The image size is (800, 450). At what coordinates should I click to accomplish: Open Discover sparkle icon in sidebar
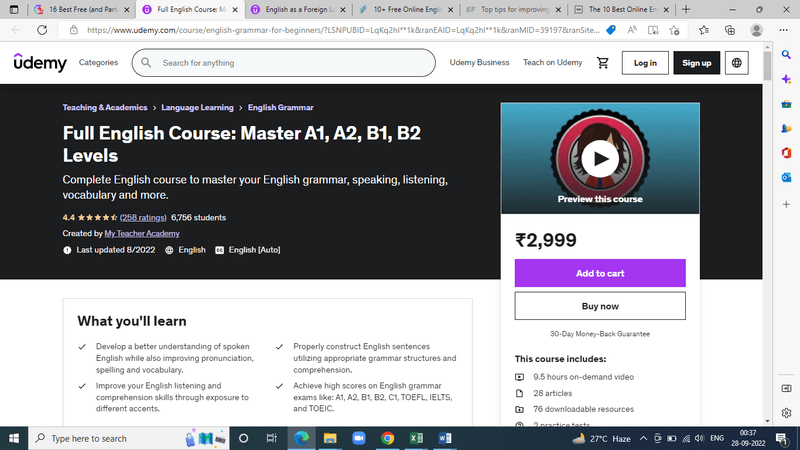pos(786,80)
